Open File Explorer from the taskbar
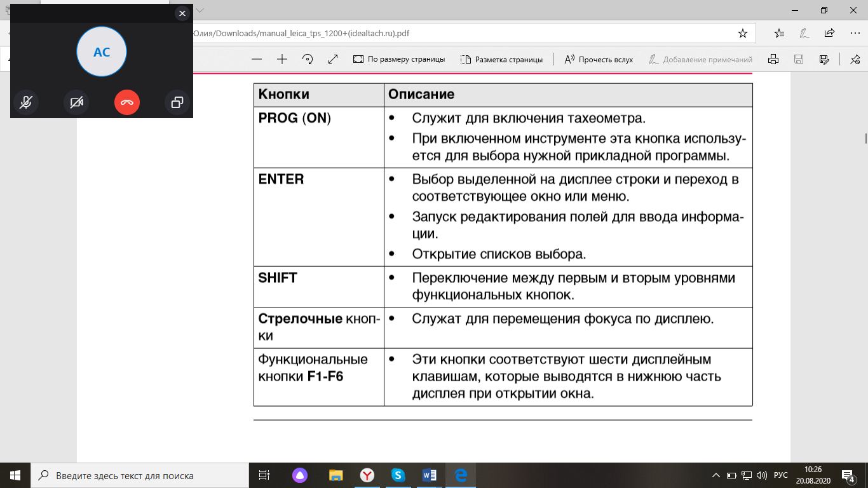This screenshot has height=488, width=868. pos(336,475)
